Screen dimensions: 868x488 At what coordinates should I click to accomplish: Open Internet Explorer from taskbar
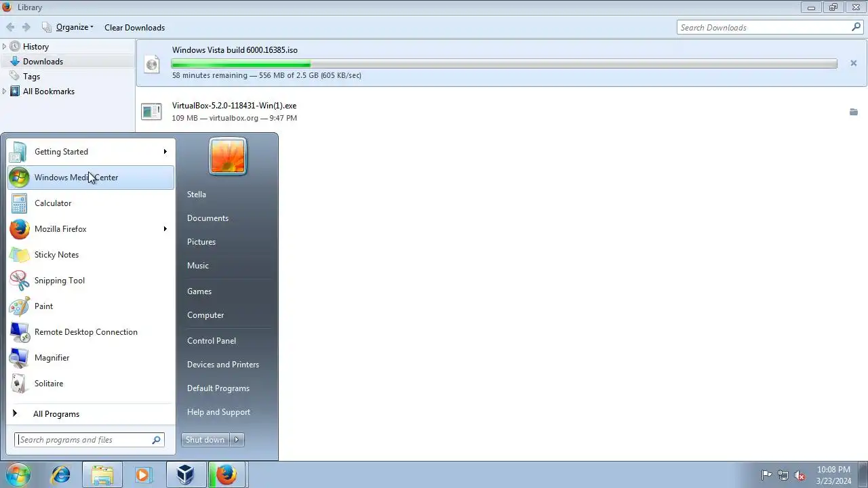click(x=61, y=475)
